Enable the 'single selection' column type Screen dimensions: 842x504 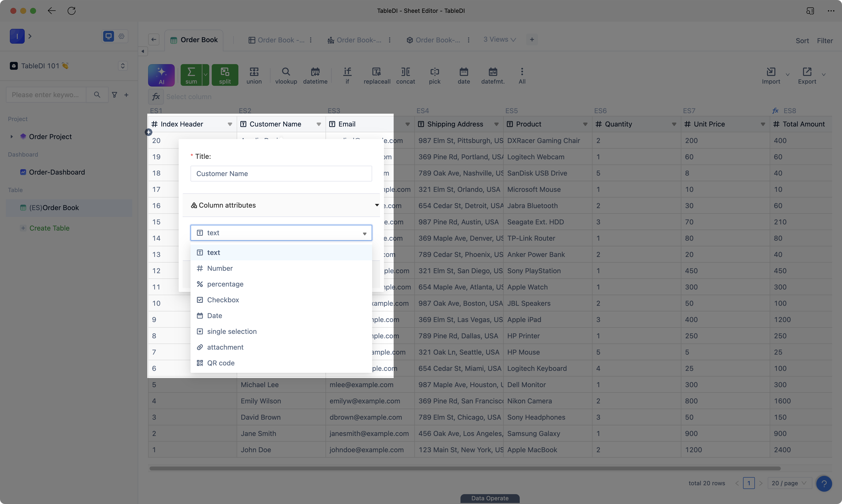232,331
